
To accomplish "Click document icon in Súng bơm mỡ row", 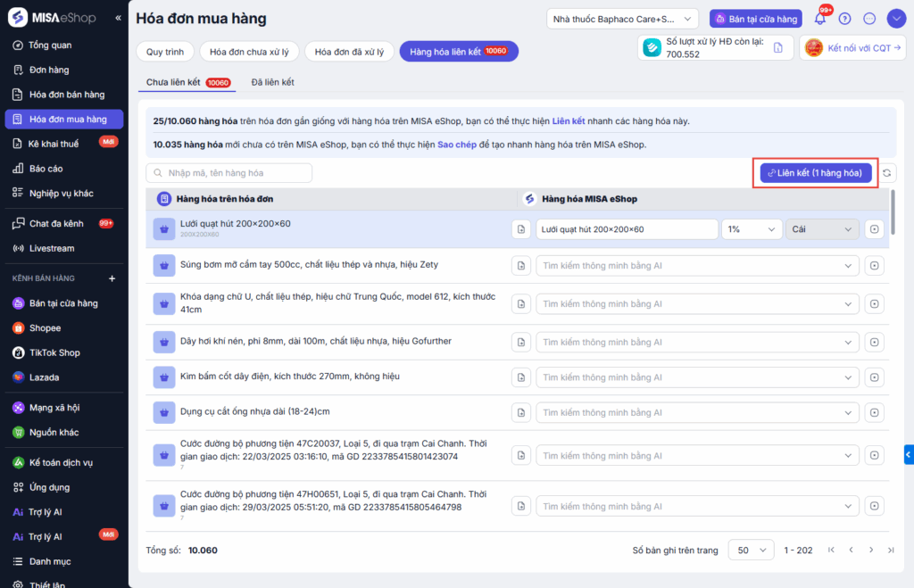I will (521, 266).
